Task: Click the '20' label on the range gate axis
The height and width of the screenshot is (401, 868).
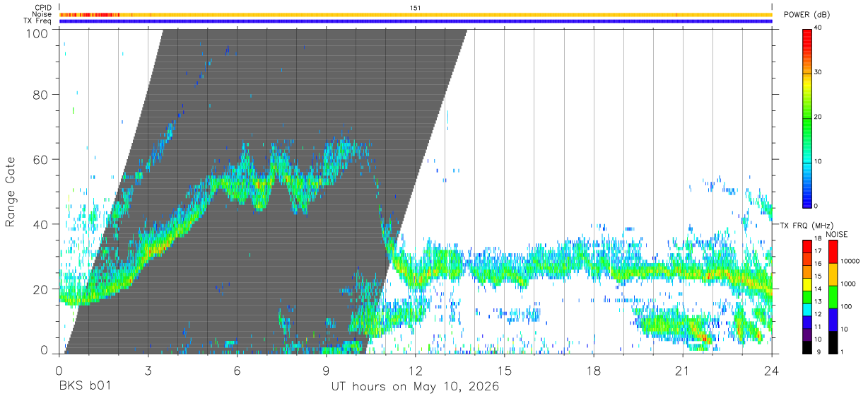Action: click(40, 289)
